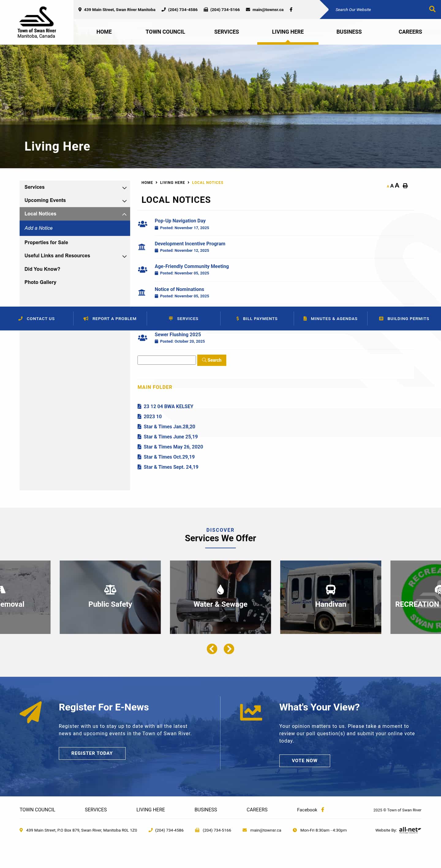The width and height of the screenshot is (441, 868).
Task: Click the print page icon
Action: 405,186
